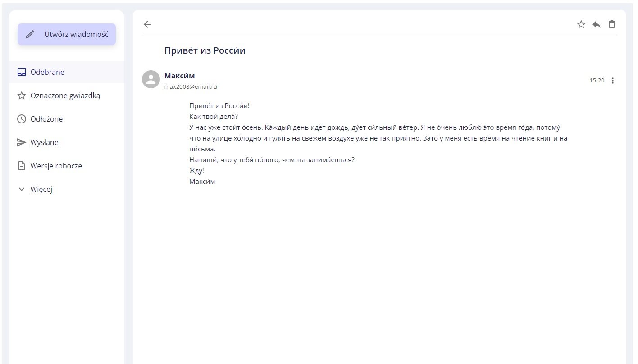Click the document icon beside Wersje robocze
The image size is (638, 364).
point(22,166)
